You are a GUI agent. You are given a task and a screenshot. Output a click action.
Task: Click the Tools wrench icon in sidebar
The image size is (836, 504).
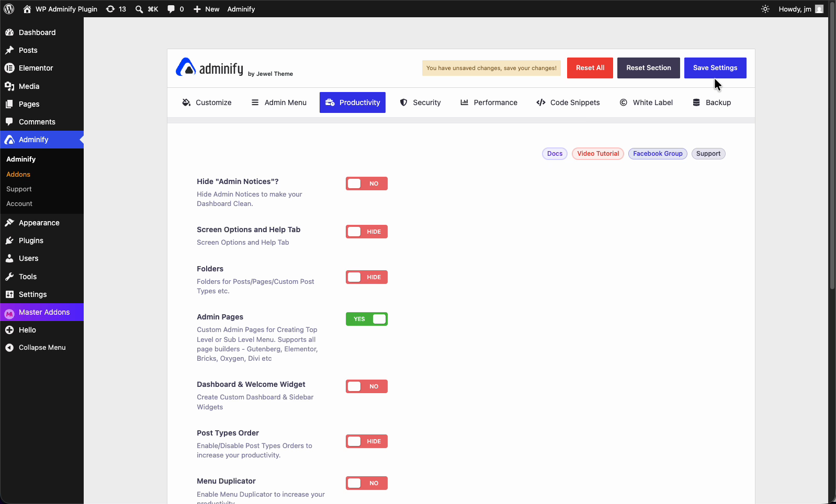pos(9,277)
